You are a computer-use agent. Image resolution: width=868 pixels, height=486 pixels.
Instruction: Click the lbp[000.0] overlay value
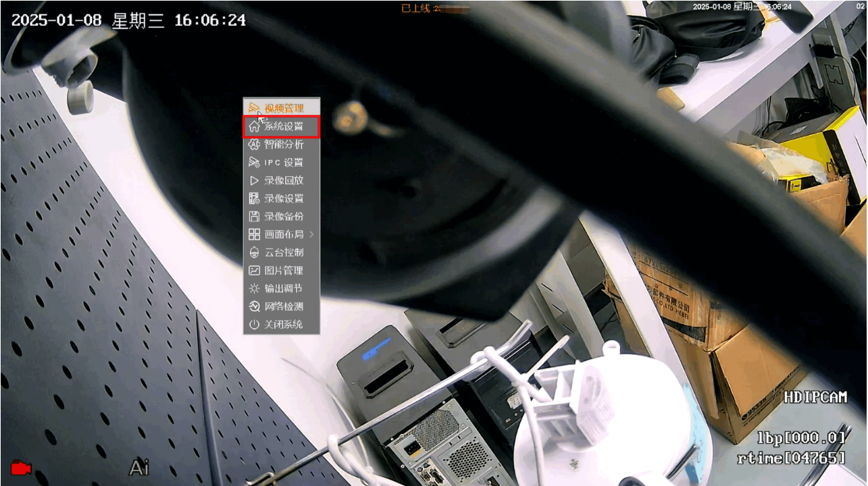click(x=801, y=437)
